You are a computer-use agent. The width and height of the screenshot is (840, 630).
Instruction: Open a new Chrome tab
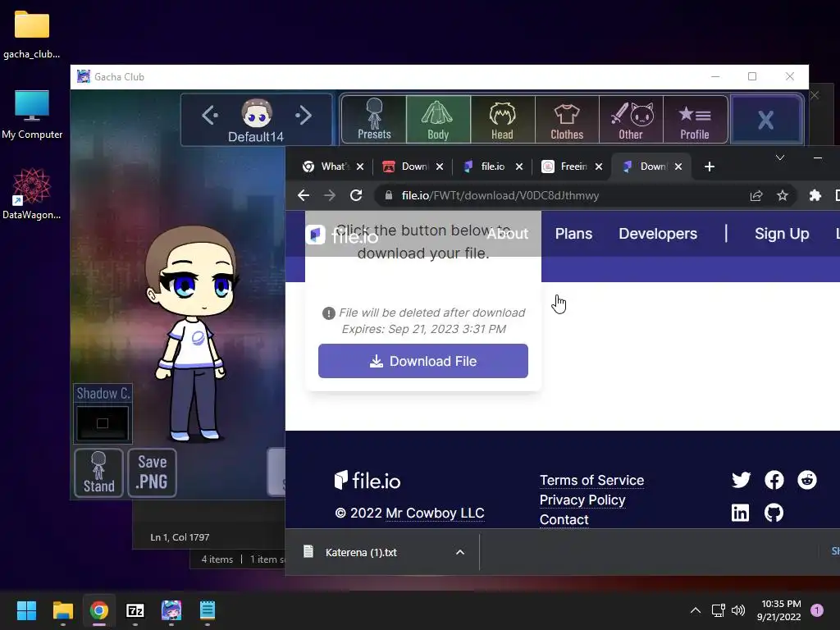(x=710, y=167)
